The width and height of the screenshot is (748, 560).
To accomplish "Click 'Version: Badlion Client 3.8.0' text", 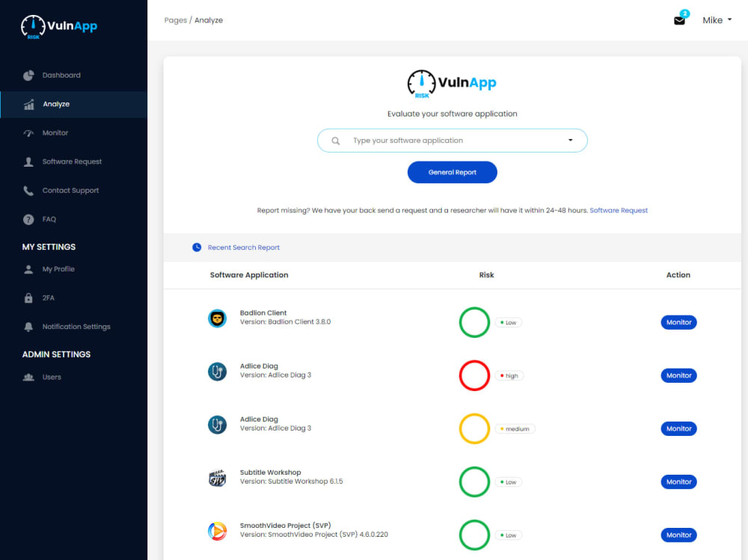I will tap(285, 322).
